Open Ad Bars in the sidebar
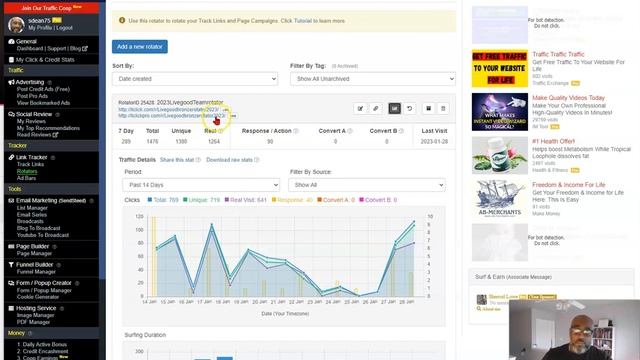 point(26,178)
